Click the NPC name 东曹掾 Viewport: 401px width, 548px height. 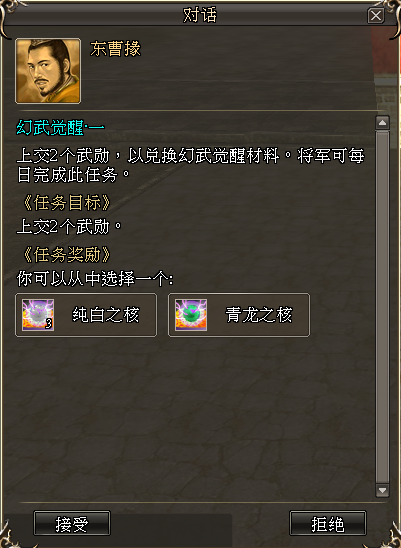115,49
